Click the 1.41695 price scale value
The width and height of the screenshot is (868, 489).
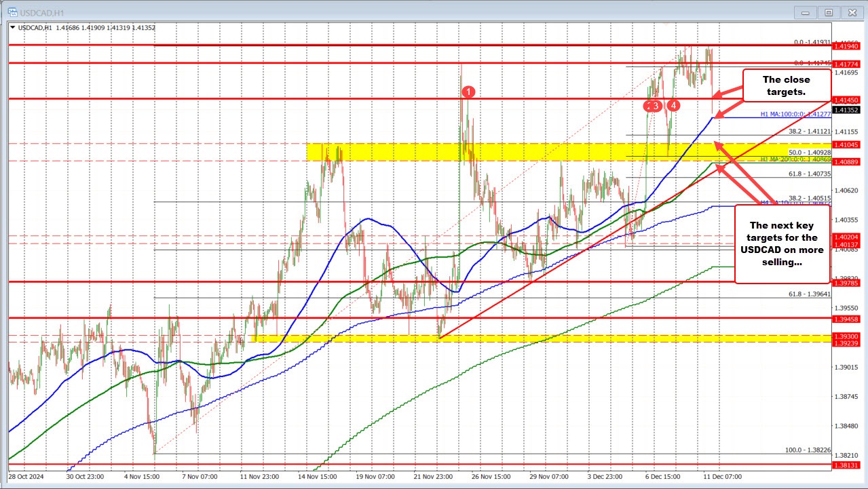[x=846, y=72]
